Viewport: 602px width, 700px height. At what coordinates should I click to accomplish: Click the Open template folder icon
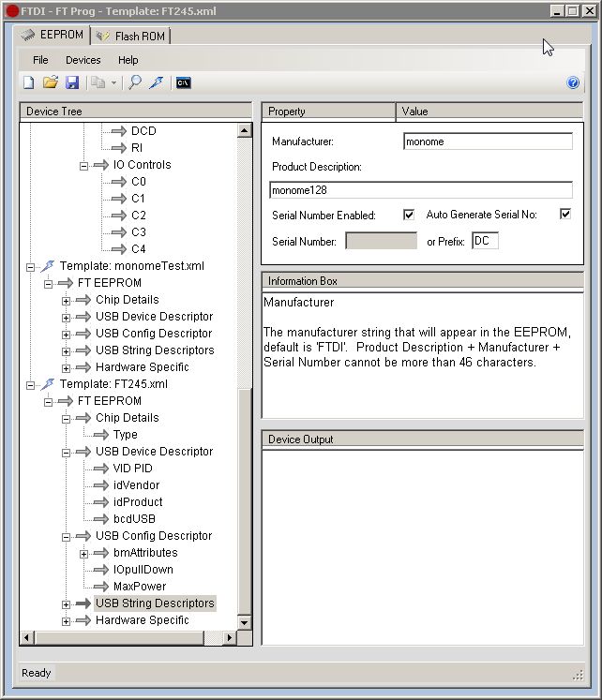(51, 82)
